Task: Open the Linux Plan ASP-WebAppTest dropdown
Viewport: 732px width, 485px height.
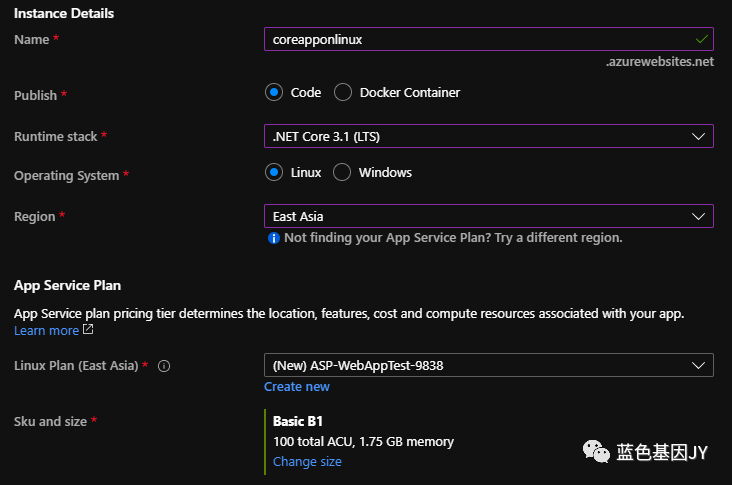Action: pyautogui.click(x=487, y=365)
